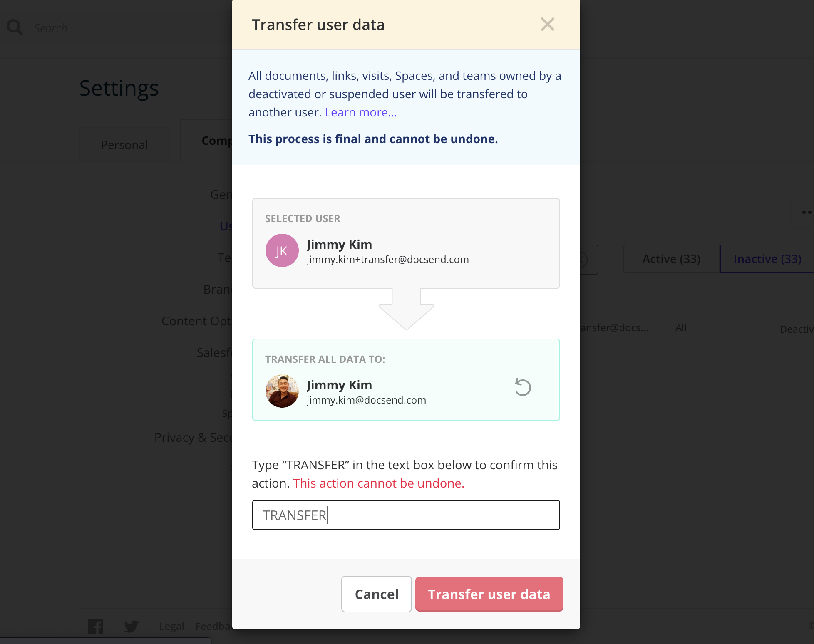This screenshot has width=814, height=644.
Task: Select the Inactive (33) user filter
Action: pos(768,259)
